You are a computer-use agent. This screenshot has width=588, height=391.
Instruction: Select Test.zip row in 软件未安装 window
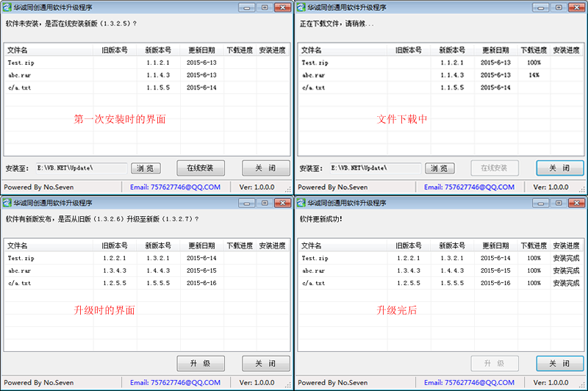(x=146, y=62)
